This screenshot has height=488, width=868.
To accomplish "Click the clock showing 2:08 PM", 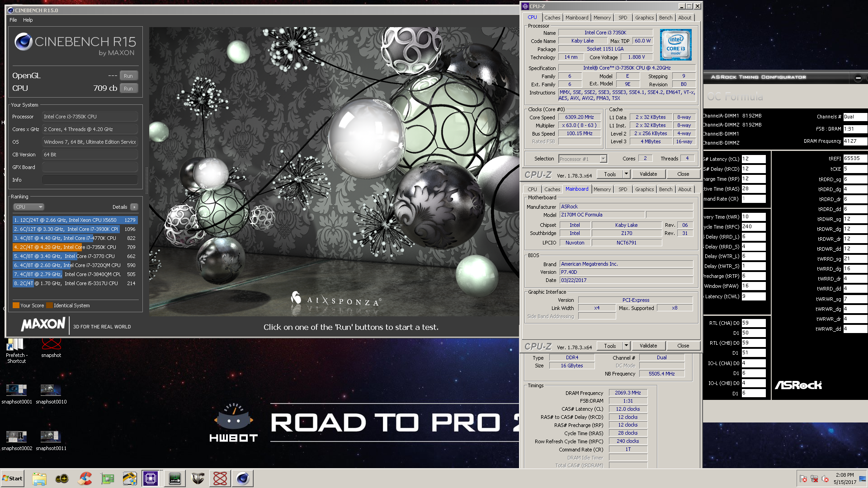I will [x=844, y=479].
